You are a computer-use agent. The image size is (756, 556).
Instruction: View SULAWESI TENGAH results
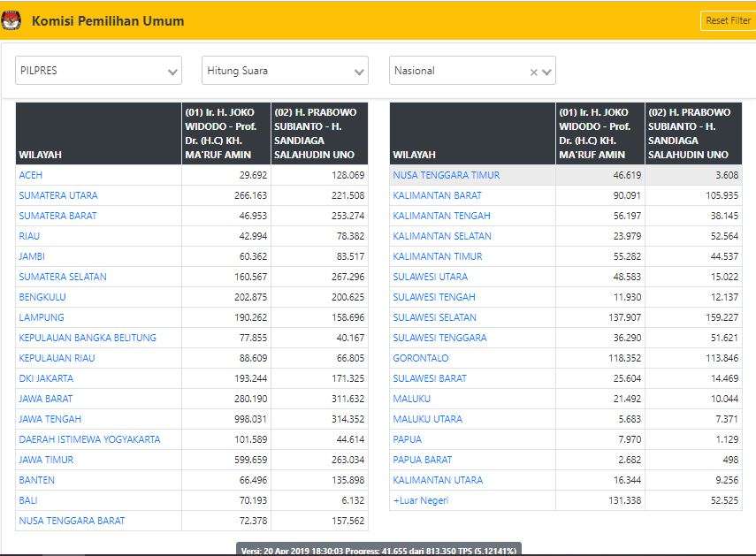[x=434, y=297]
